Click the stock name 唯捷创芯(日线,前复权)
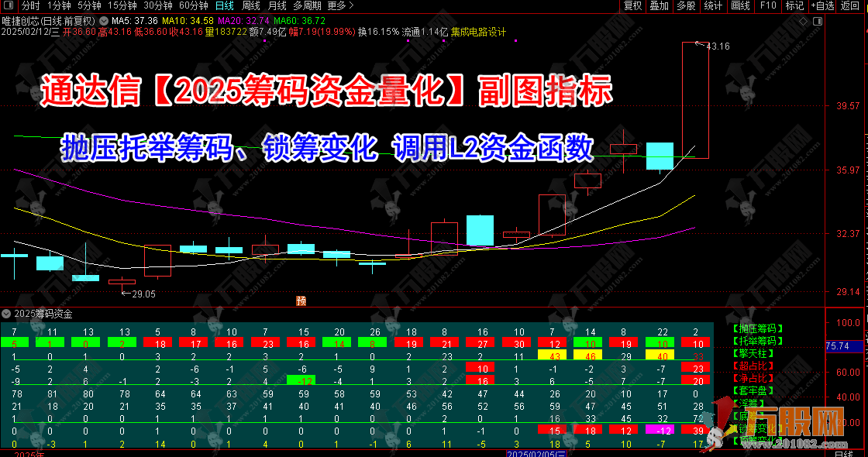 49,20
